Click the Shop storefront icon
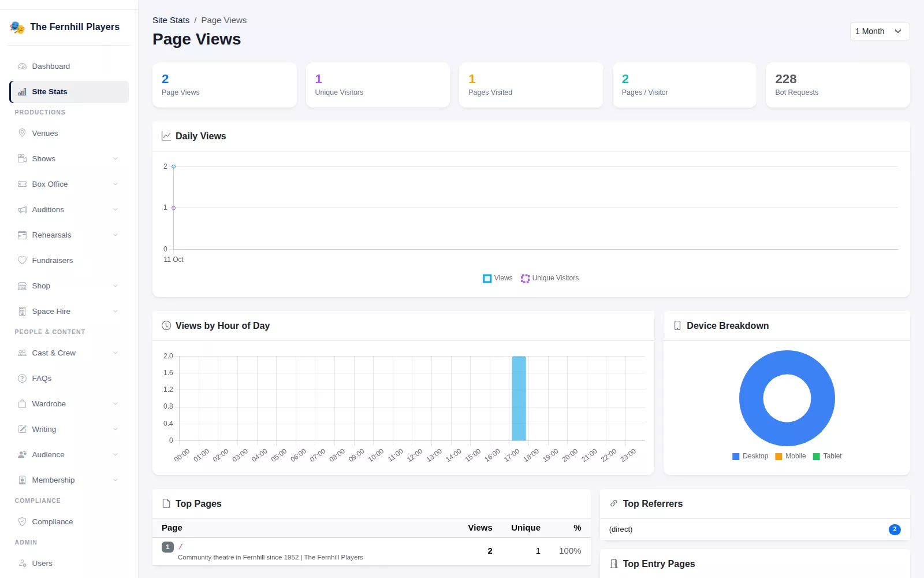Screen dimensions: 924x578 (x=22, y=286)
